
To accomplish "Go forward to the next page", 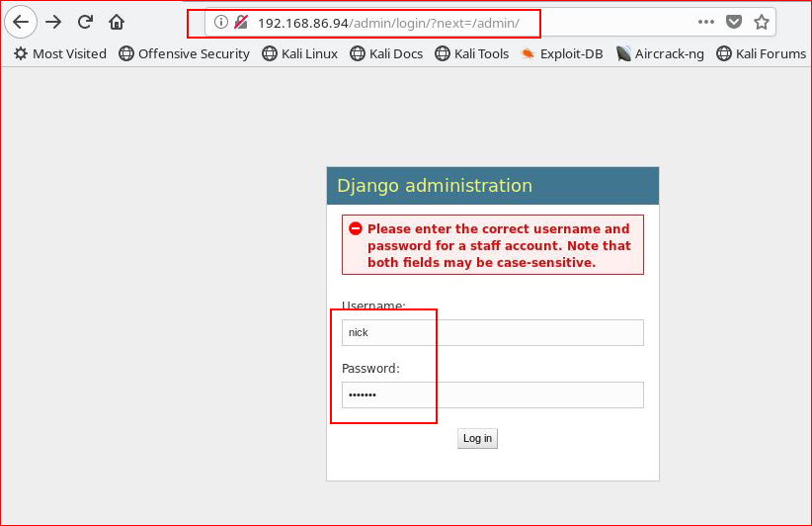I will click(53, 23).
